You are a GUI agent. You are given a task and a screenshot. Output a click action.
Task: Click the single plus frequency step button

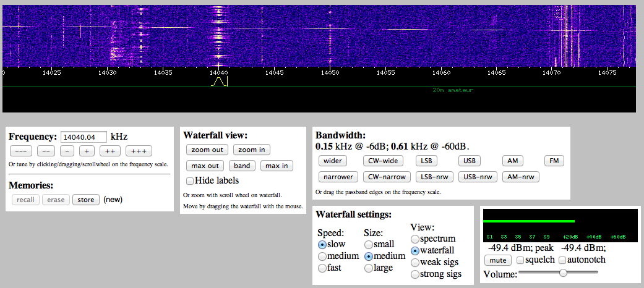(87, 151)
